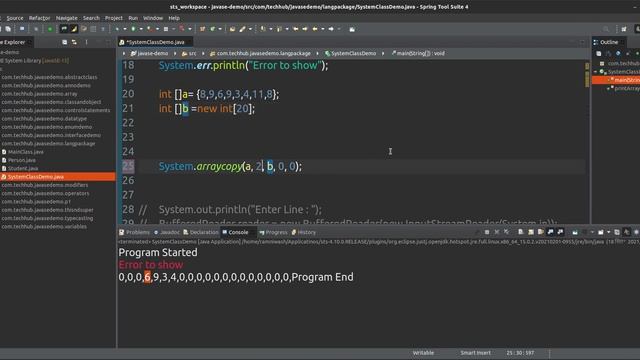The height and width of the screenshot is (360, 640).
Task: Click Collapse All in the Package Explorer
Action: (x=64, y=42)
